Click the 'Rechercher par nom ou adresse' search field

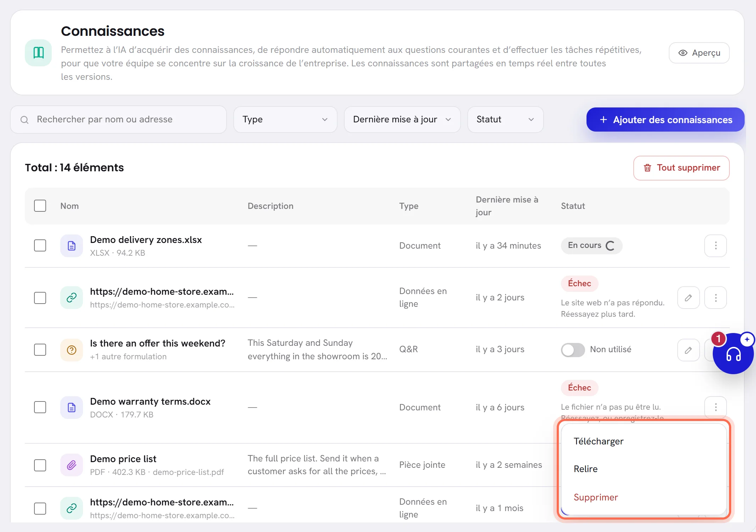click(118, 120)
